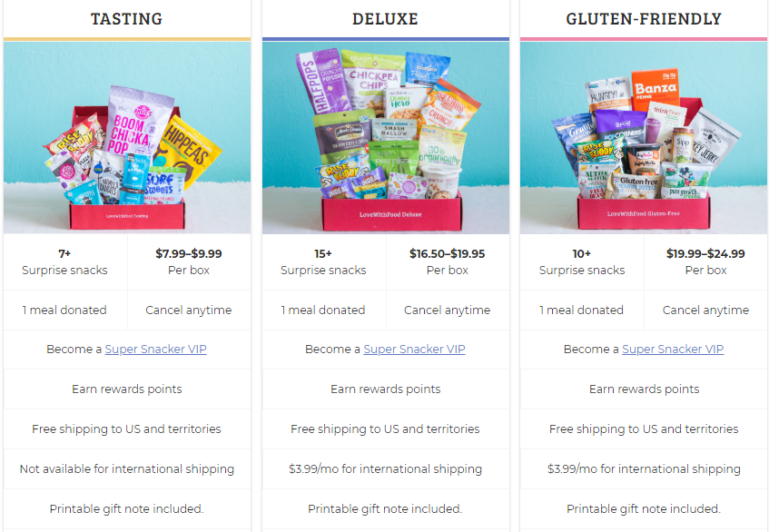The image size is (769, 532).
Task: Click Deluxe '$3.99/mo for international shipping' row
Action: [386, 468]
